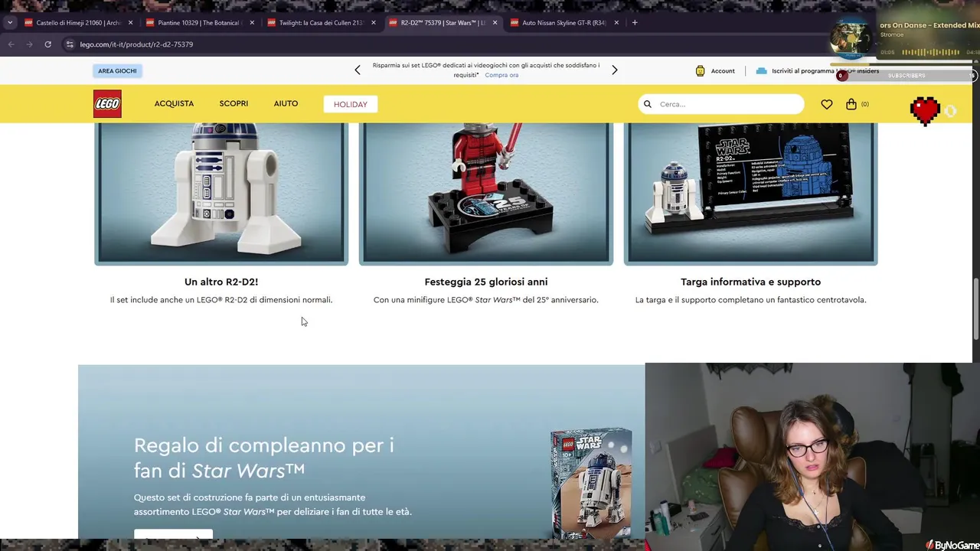This screenshot has width=980, height=551.
Task: Go back with the browser back arrow
Action: [x=11, y=44]
